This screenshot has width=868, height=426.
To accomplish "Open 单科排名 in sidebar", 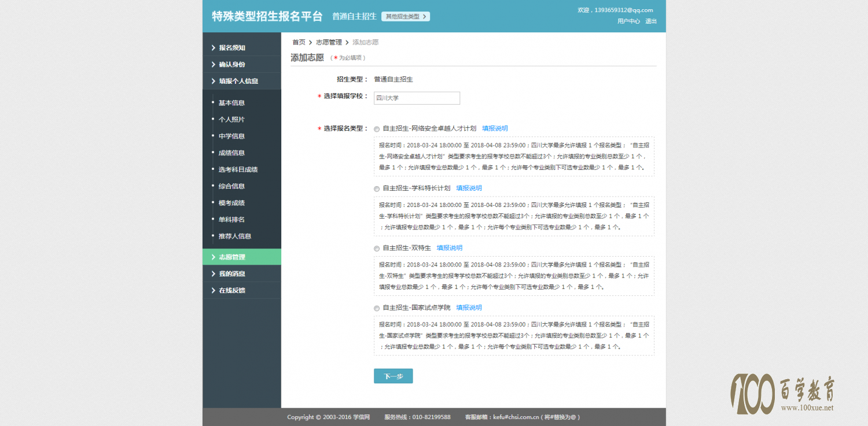I will tap(231, 220).
